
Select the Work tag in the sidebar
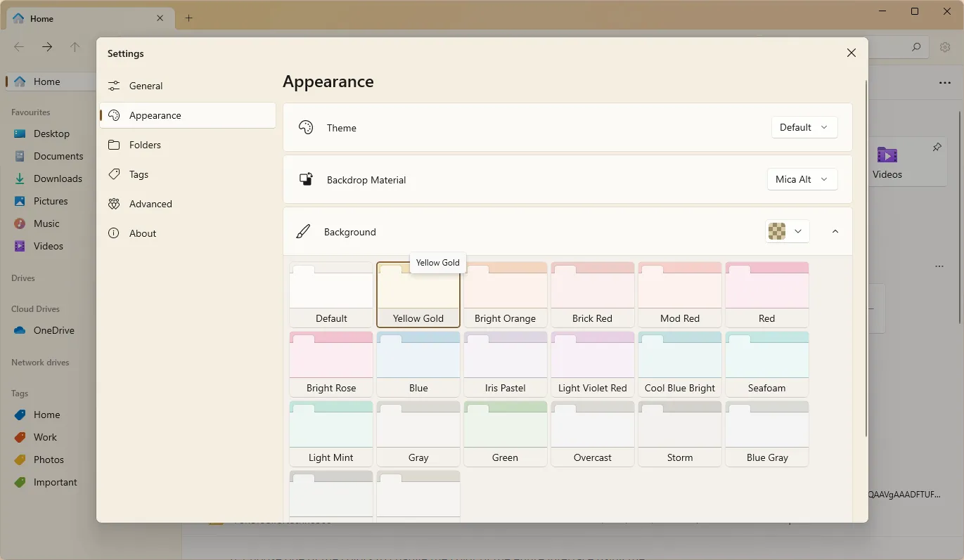[x=46, y=437]
